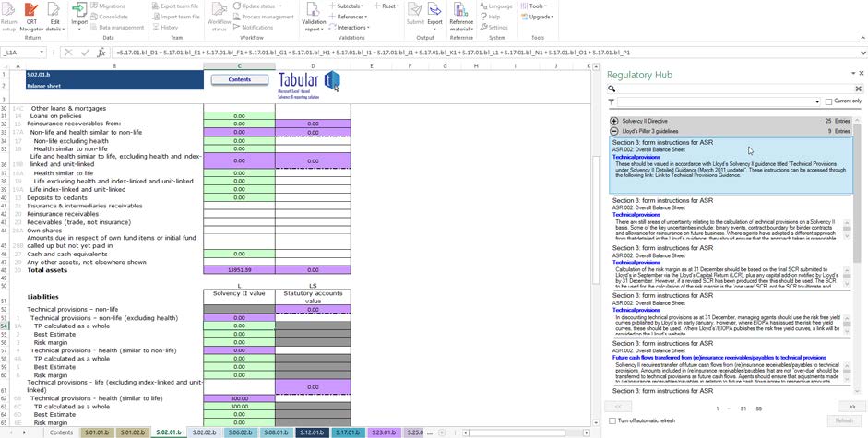Open the History command
The height and width of the screenshot is (438, 868).
pyautogui.click(x=165, y=27)
